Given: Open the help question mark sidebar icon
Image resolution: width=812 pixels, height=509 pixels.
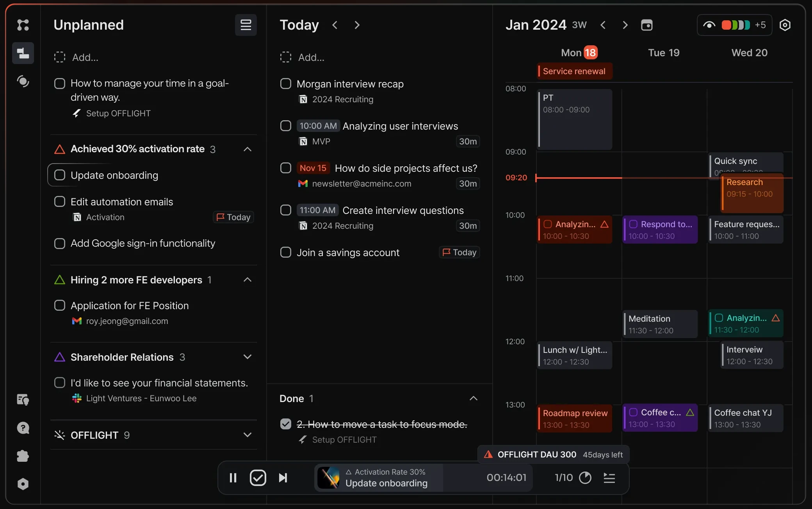Looking at the screenshot, I should (x=23, y=428).
